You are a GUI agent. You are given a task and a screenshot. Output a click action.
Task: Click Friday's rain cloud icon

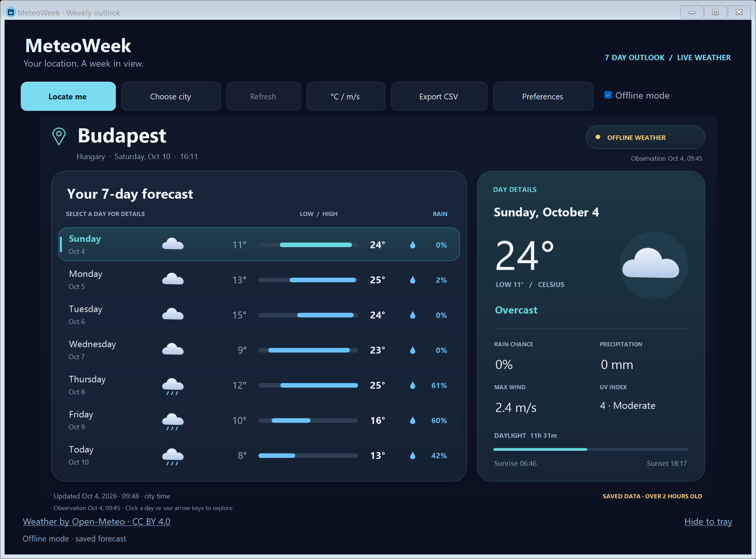pyautogui.click(x=173, y=421)
